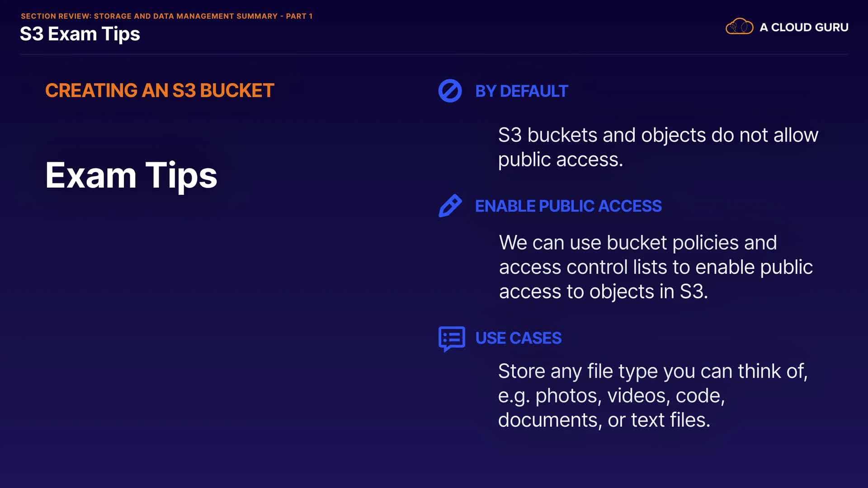Click the horizontal divider line under the header

pyautogui.click(x=434, y=54)
